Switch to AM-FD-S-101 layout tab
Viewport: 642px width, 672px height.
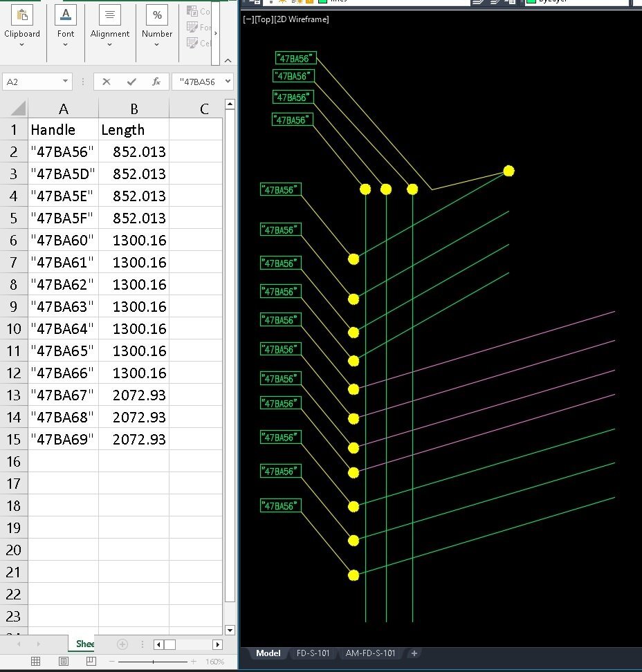[x=370, y=653]
